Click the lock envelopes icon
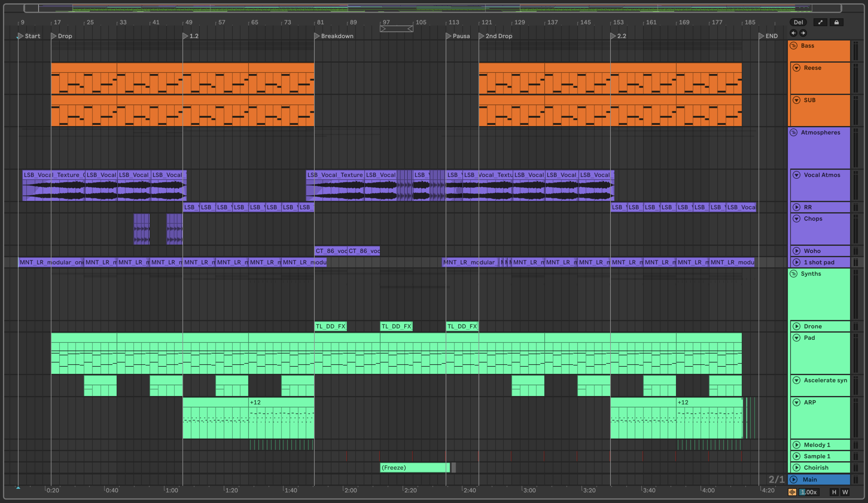The width and height of the screenshot is (868, 503). 836,22
